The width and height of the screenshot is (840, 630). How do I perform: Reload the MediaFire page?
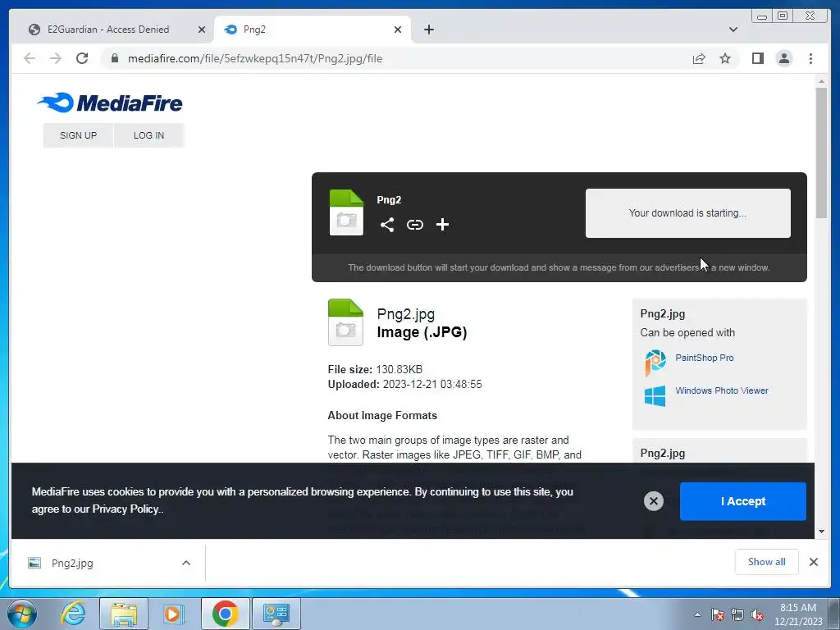(x=82, y=58)
